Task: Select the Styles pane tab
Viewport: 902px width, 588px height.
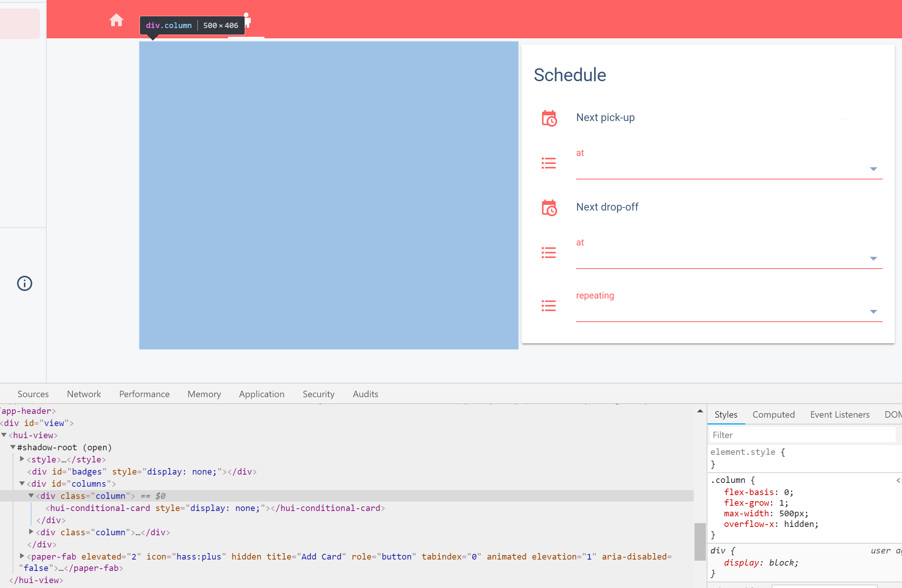Action: [726, 414]
